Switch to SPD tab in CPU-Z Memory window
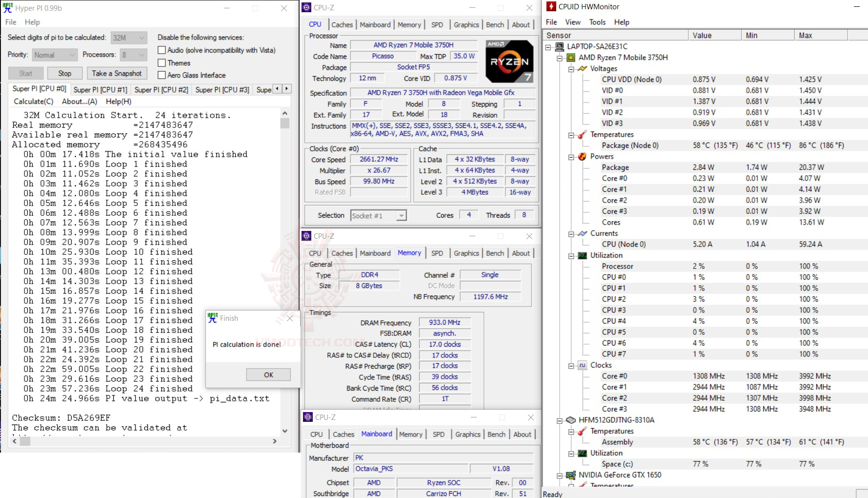Screen dimensions: 868x498 437,253
